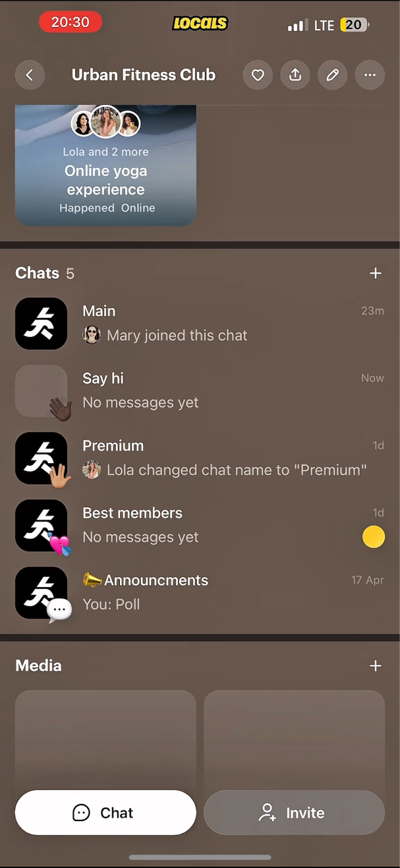The image size is (400, 868).
Task: Open the Main chat
Action: tap(200, 323)
